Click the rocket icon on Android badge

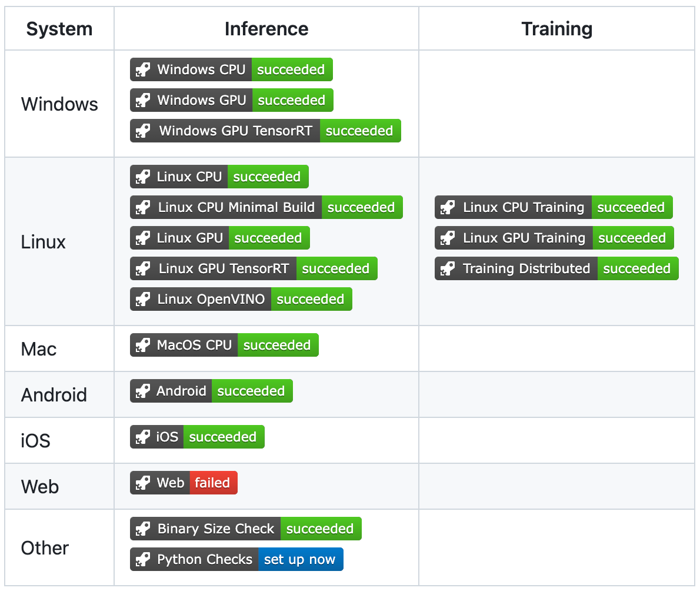click(x=142, y=391)
